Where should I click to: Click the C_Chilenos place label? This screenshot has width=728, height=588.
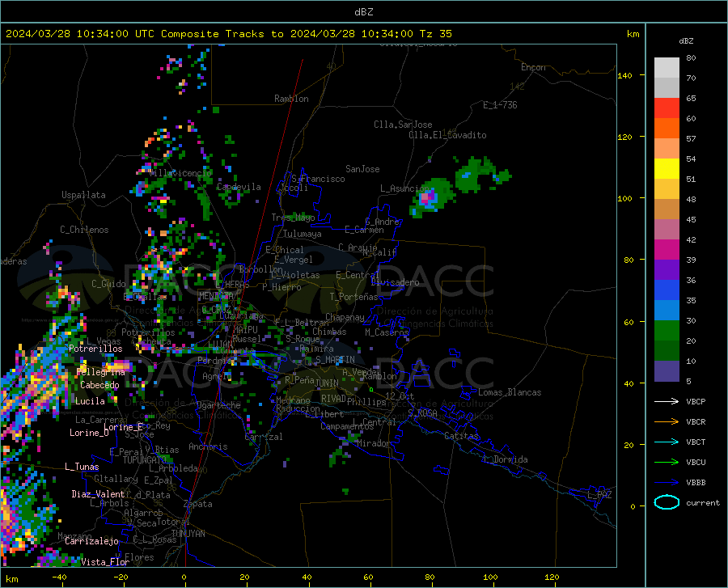84,230
